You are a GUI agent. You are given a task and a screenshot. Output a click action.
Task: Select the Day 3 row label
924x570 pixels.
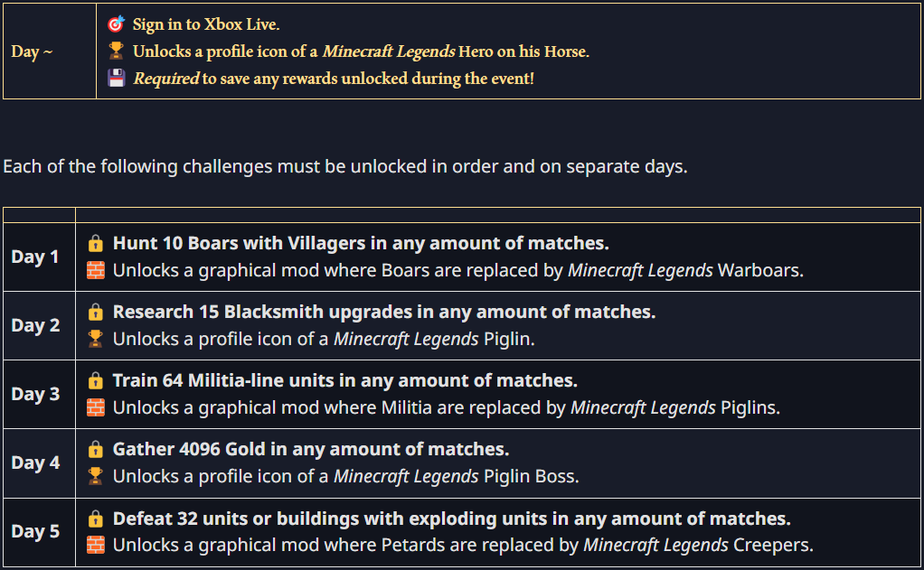click(35, 394)
